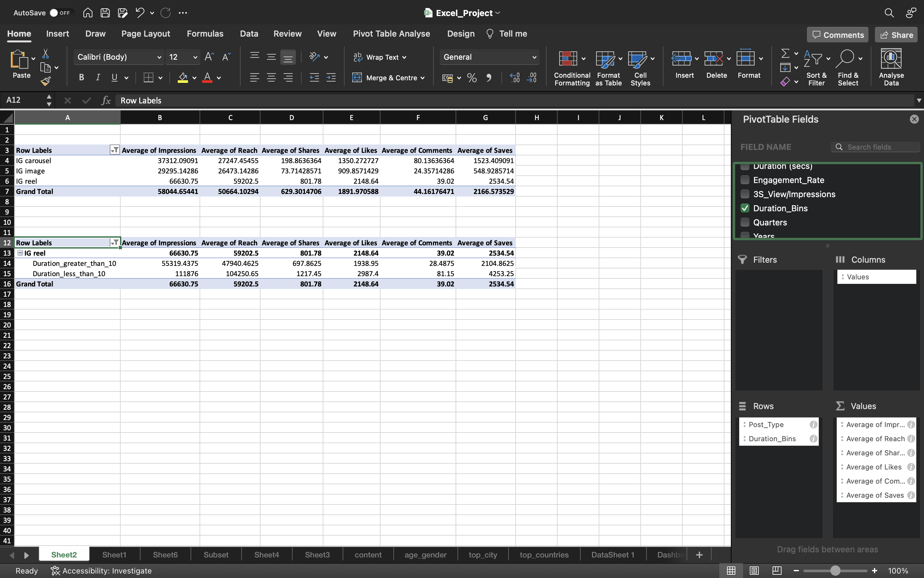This screenshot has width=924, height=578.
Task: Apply Bold formatting
Action: 81,78
